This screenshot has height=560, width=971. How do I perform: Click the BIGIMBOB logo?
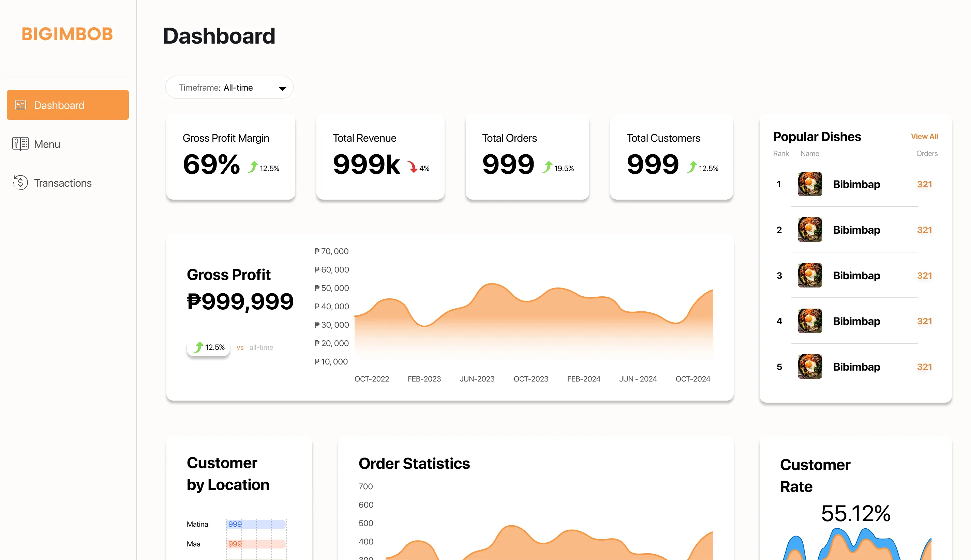[x=68, y=34]
